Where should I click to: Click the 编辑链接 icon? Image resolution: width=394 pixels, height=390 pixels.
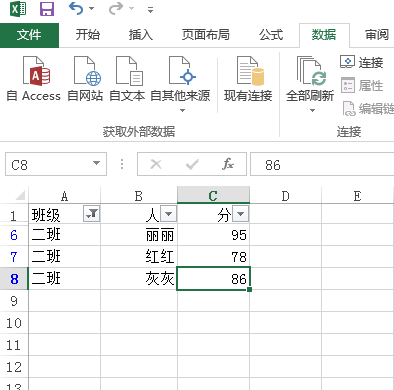(x=349, y=109)
